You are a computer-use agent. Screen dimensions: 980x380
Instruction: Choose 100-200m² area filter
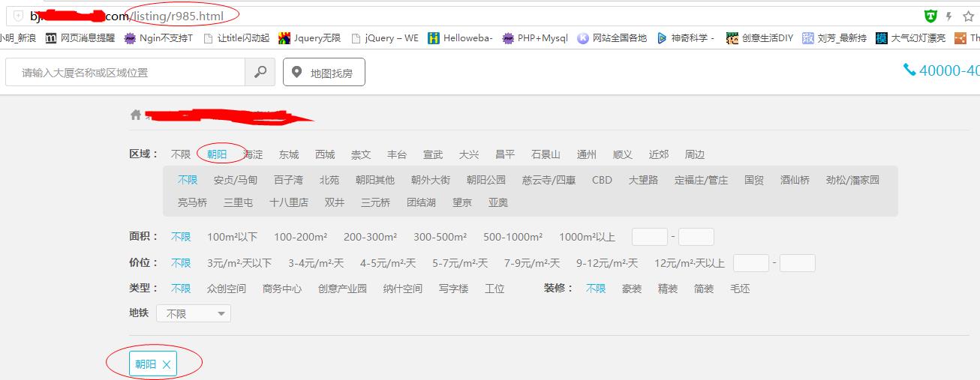(x=300, y=237)
